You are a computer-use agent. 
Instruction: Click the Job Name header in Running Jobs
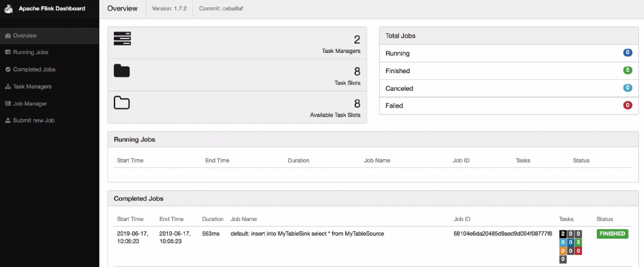[377, 161]
